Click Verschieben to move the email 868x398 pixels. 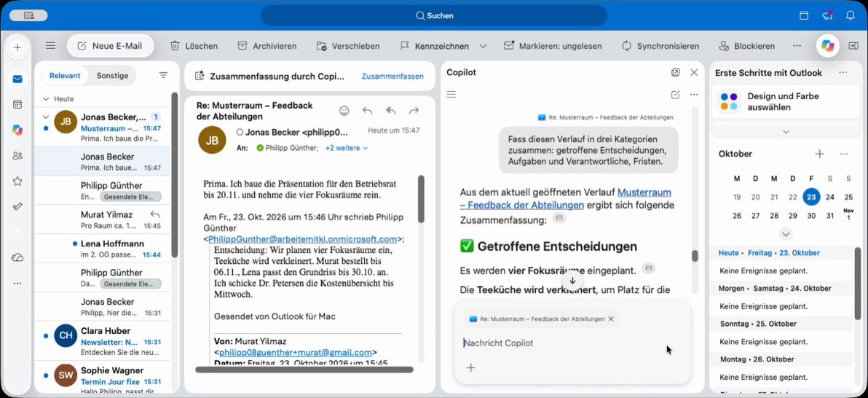tap(347, 46)
